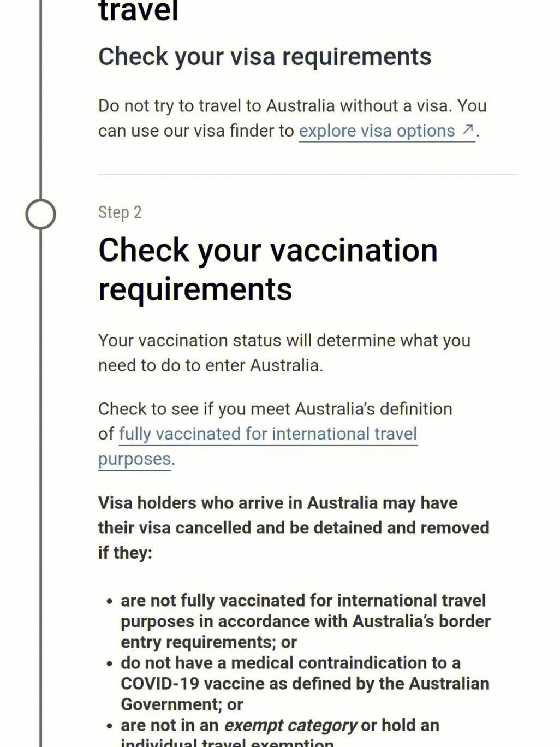Click the italic "exempt category" text
This screenshot has width=560, height=747.
pyautogui.click(x=290, y=725)
